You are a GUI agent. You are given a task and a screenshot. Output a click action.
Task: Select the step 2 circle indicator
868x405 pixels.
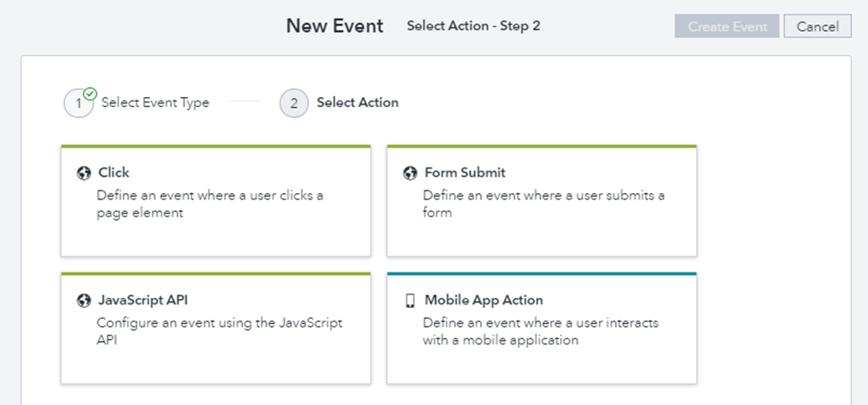tap(294, 103)
